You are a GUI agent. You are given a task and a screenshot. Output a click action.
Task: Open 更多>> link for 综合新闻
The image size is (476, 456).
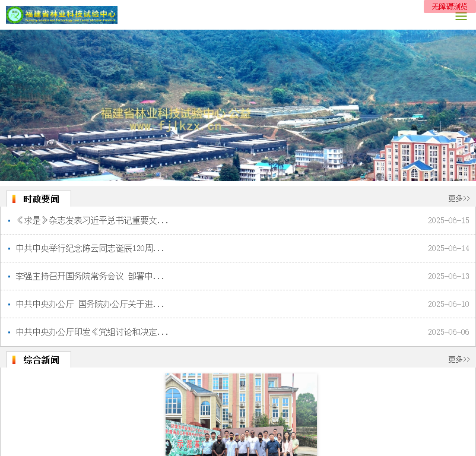(458, 359)
